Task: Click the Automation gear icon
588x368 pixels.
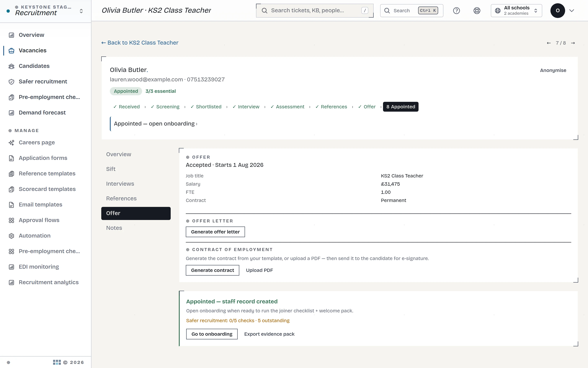Action: (x=11, y=236)
